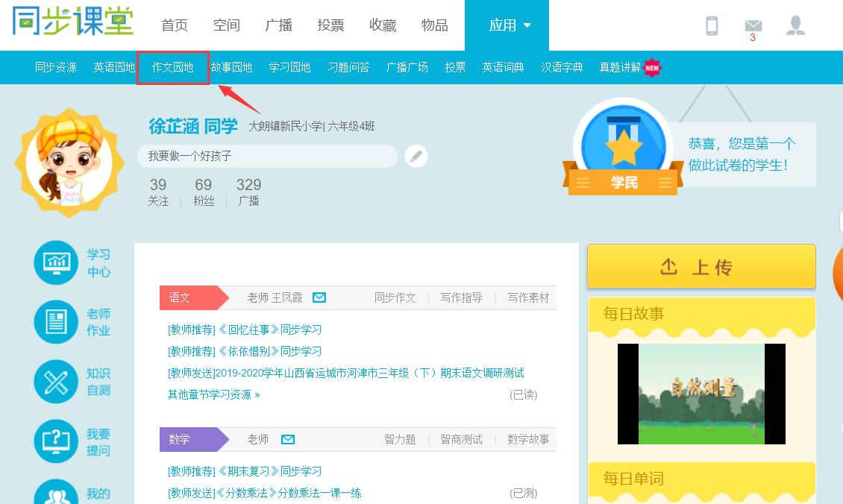Expand 其他章节学习资源 link
The height and width of the screenshot is (504, 843).
[x=213, y=394]
